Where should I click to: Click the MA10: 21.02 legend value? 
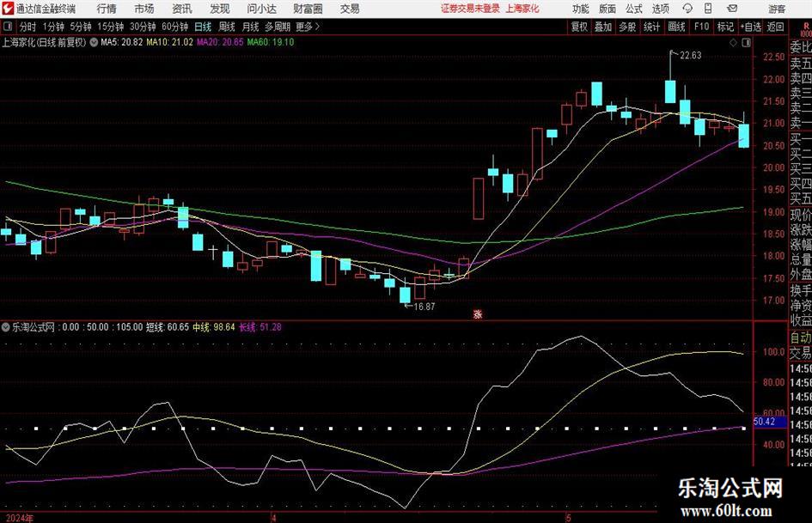pyautogui.click(x=169, y=42)
